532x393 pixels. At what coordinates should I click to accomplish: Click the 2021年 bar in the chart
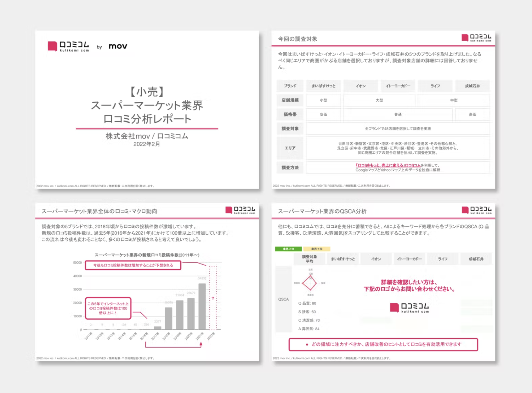click(202, 306)
